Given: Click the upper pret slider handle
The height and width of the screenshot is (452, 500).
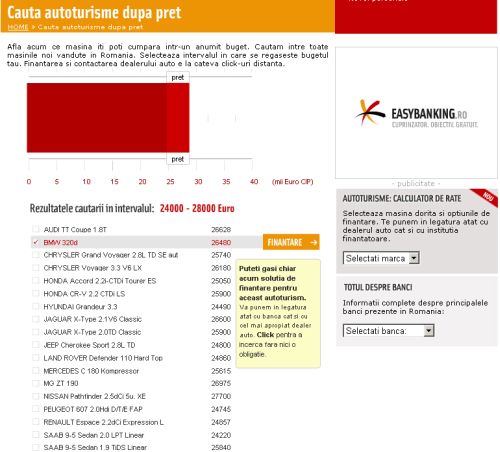Looking at the screenshot, I should click(x=178, y=77).
